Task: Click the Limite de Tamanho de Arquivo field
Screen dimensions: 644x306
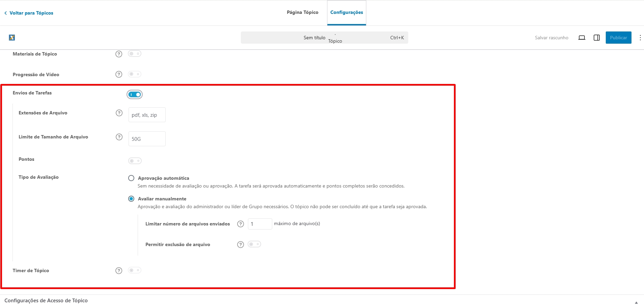Action: (x=147, y=139)
